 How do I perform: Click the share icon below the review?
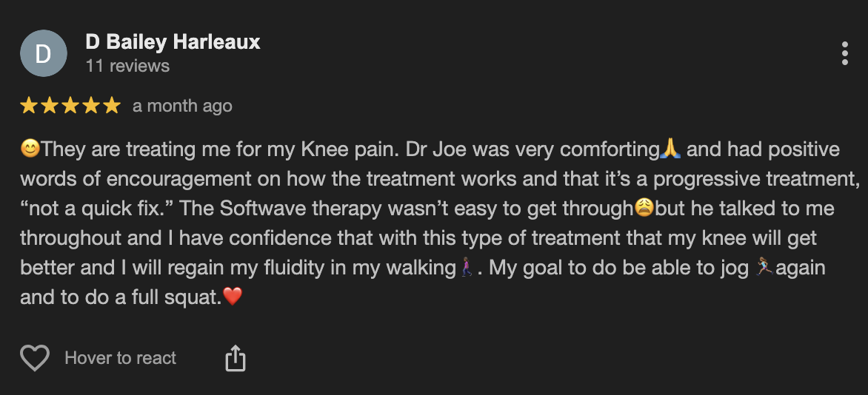pyautogui.click(x=235, y=359)
